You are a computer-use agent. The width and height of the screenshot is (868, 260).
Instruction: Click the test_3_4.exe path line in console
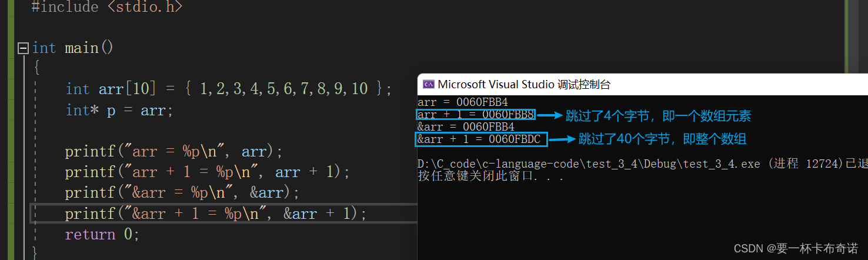coord(642,164)
